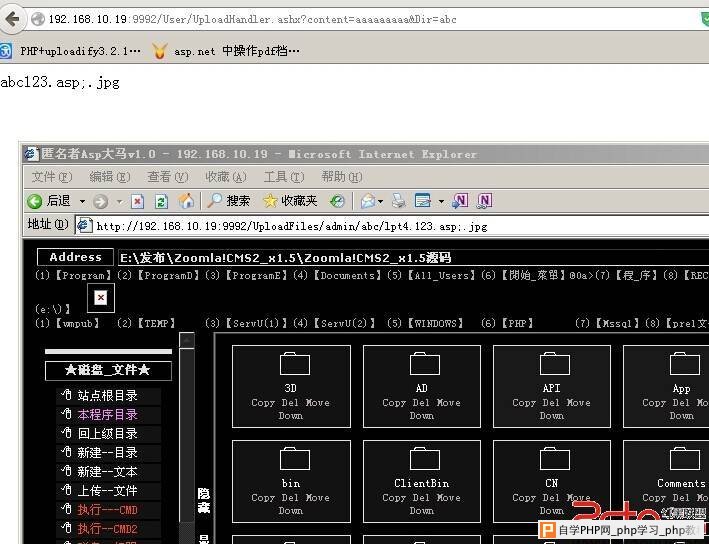Click the 【ProgramE】 shortcut link
The image size is (709, 544).
click(256, 275)
